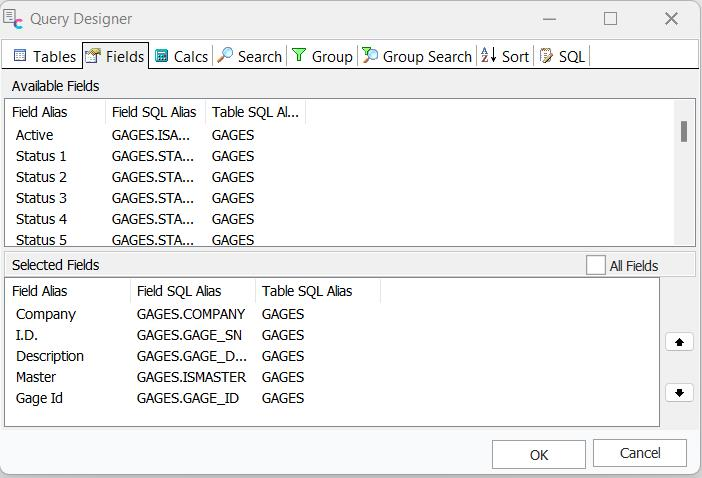Image resolution: width=702 pixels, height=478 pixels.
Task: Open the Group Search tab
Action: [x=417, y=56]
